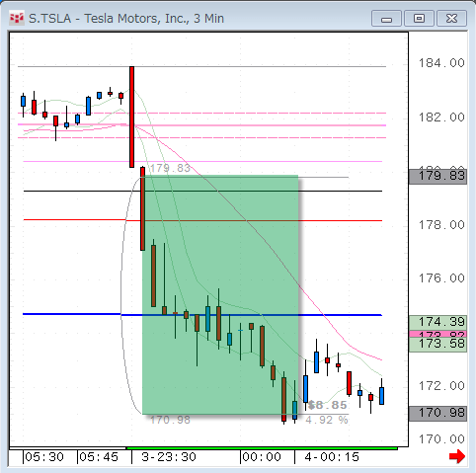Click the pink price label on the axis
Viewport: 476px width, 473px height.
pyautogui.click(x=437, y=335)
